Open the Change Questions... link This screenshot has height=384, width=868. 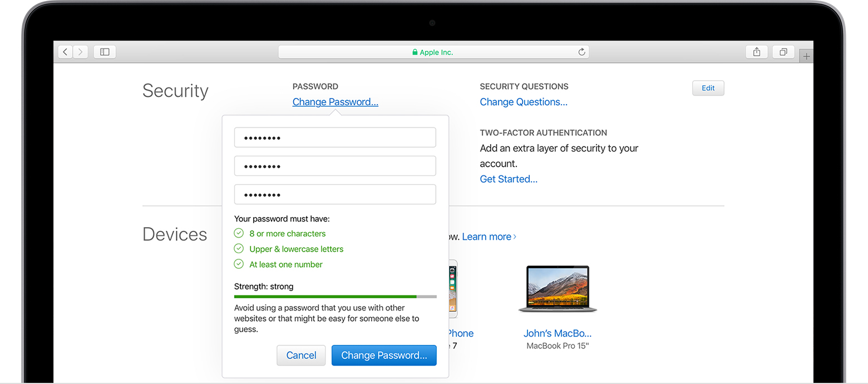(523, 102)
